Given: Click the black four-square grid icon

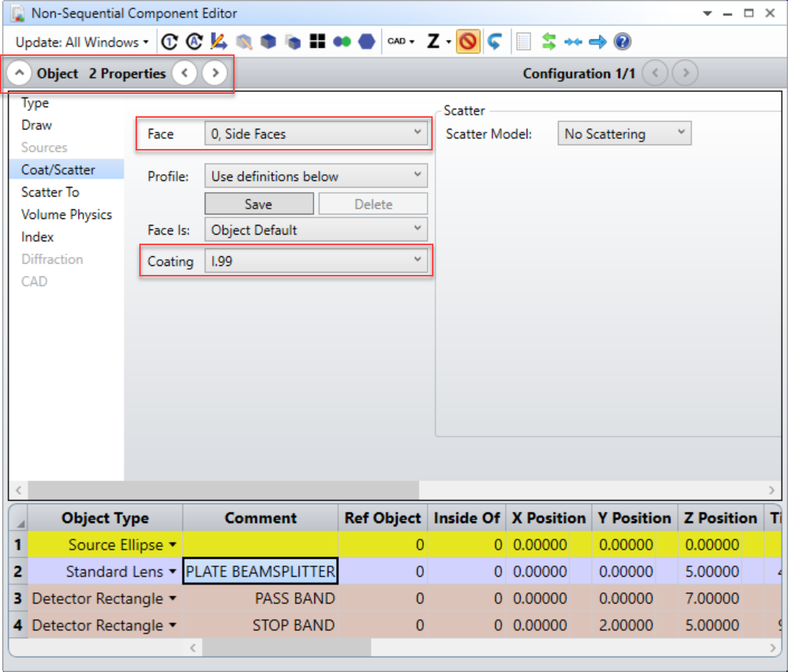Looking at the screenshot, I should coord(317,41).
